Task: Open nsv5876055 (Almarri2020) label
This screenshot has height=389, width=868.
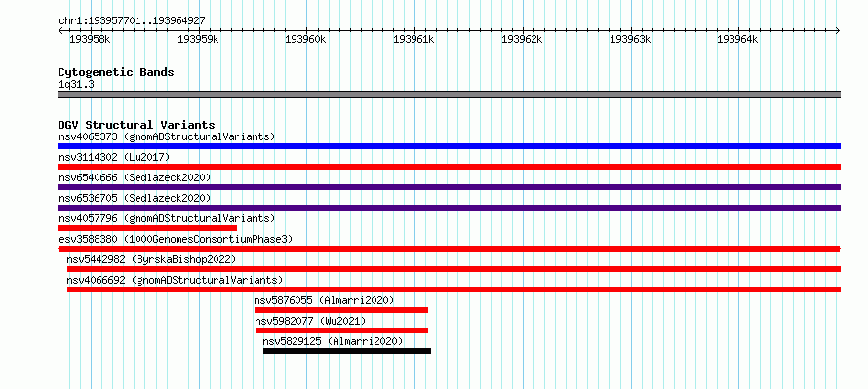Action: (325, 300)
